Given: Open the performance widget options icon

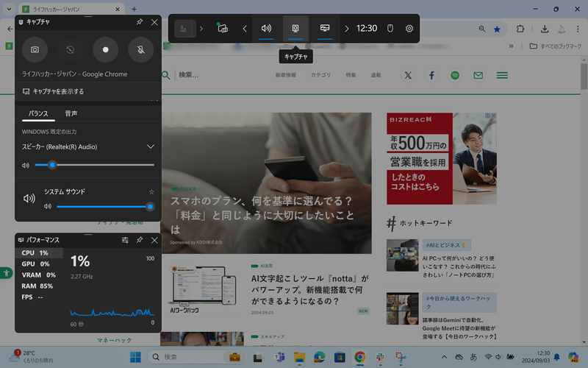Looking at the screenshot, I should [125, 240].
